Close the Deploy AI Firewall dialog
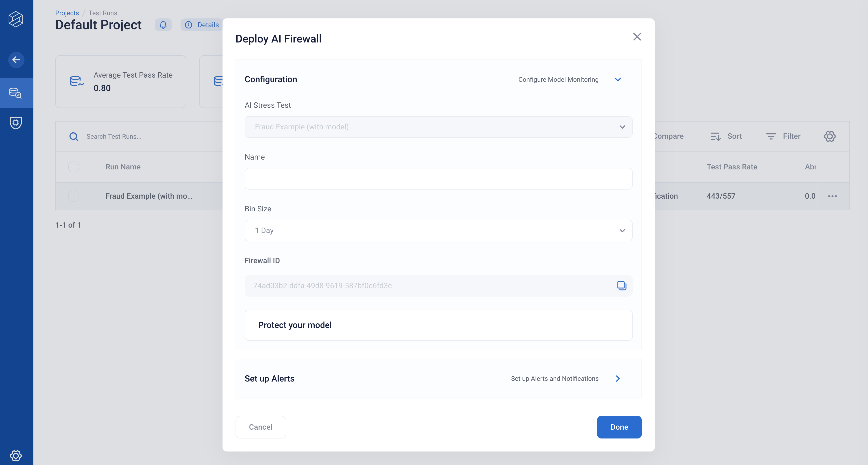The height and width of the screenshot is (465, 868). (x=637, y=37)
